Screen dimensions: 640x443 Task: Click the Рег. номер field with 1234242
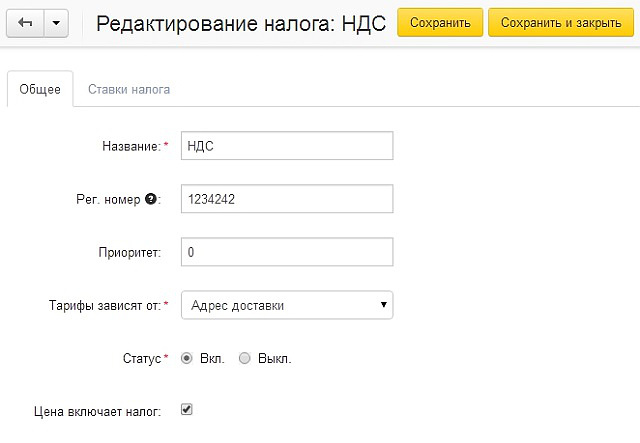tap(287, 199)
